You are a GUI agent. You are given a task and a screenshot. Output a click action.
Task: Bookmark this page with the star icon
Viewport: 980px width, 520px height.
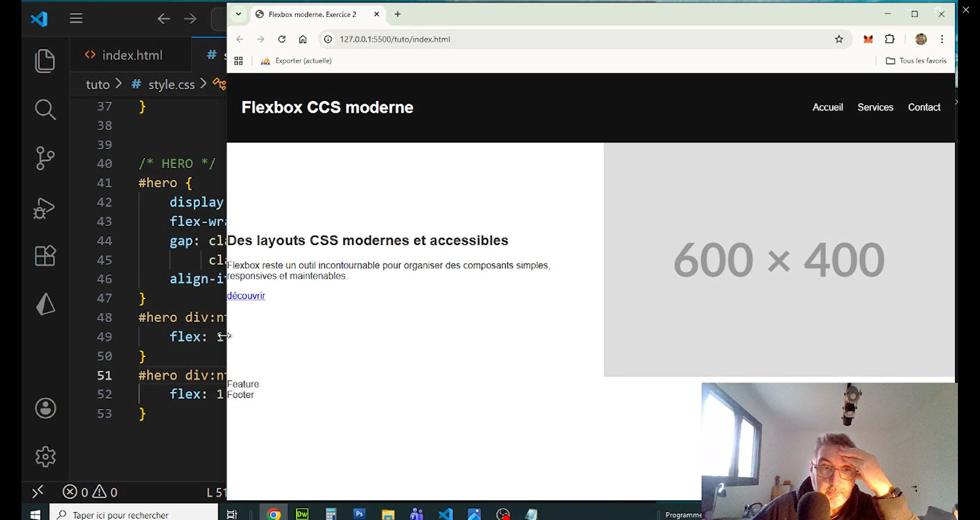tap(839, 39)
